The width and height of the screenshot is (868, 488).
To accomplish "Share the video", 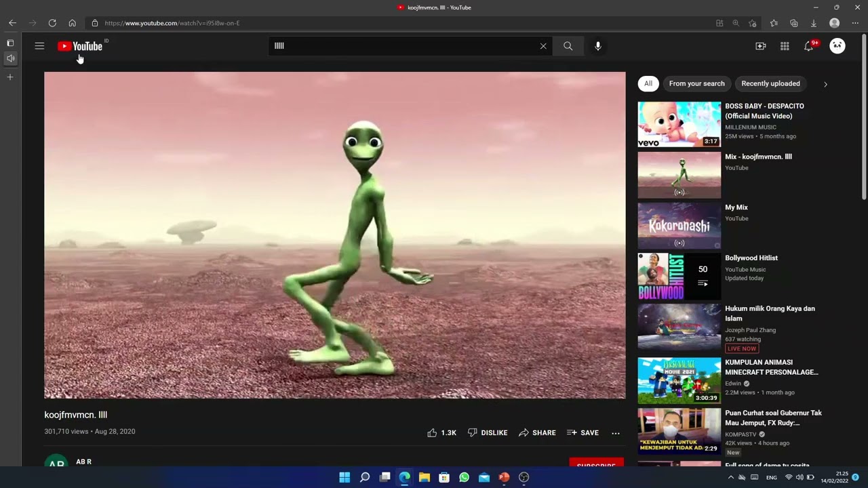I will click(537, 432).
